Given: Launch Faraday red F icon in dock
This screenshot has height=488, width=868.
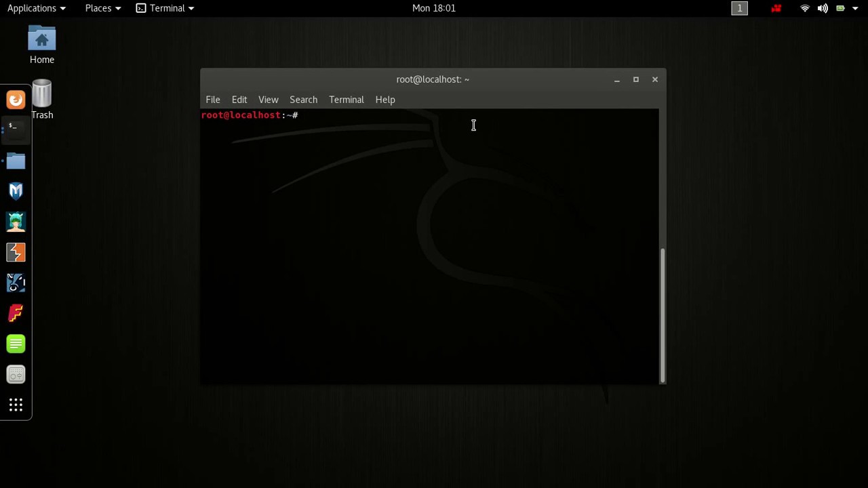Looking at the screenshot, I should (x=16, y=313).
